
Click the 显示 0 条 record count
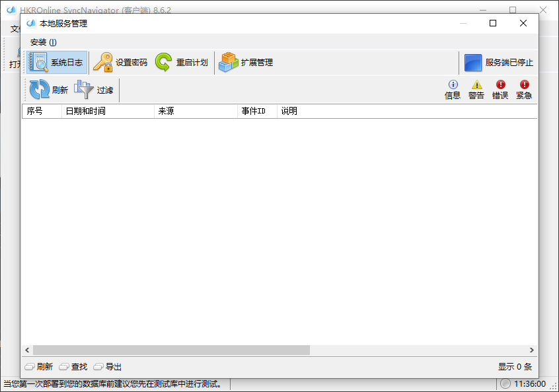[515, 367]
